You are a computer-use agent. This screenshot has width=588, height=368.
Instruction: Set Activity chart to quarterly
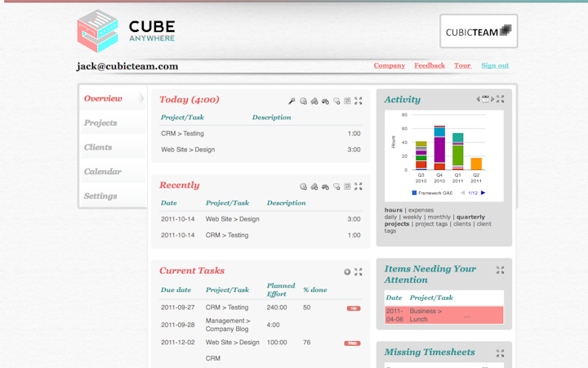470,217
